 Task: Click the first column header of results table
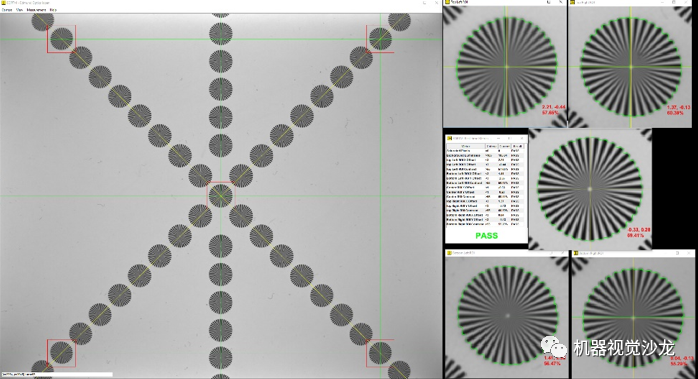[x=466, y=146]
